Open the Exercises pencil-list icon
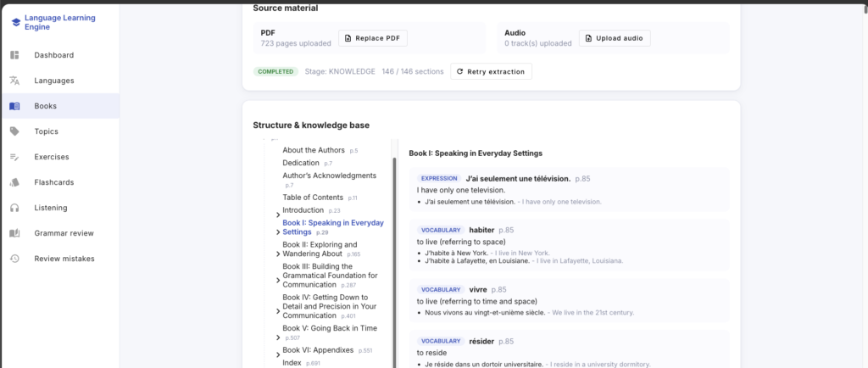Viewport: 868px width, 368px height. pyautogui.click(x=15, y=157)
